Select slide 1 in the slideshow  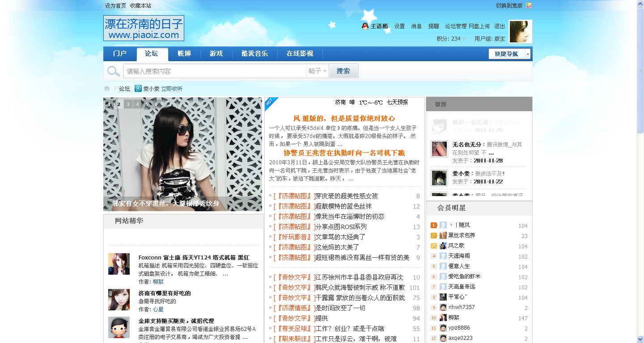click(x=109, y=105)
